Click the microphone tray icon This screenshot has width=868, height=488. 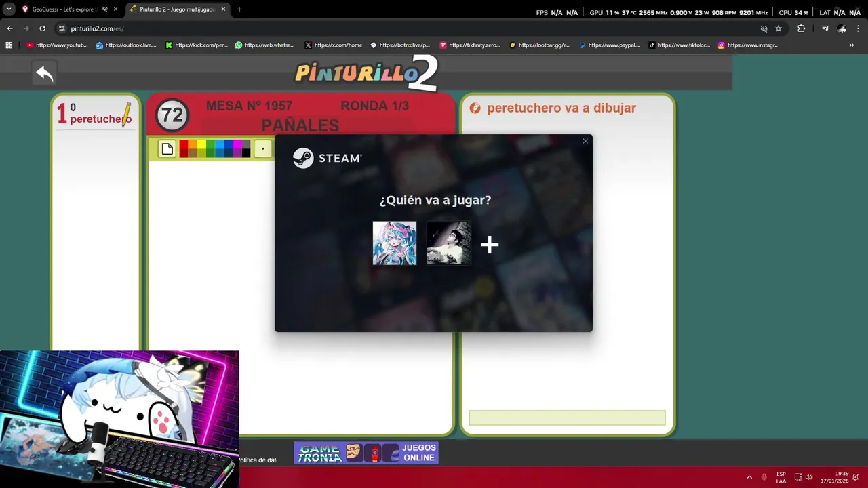point(764,477)
